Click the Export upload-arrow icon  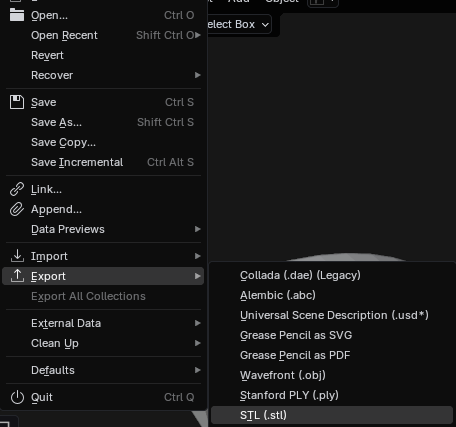pos(17,276)
